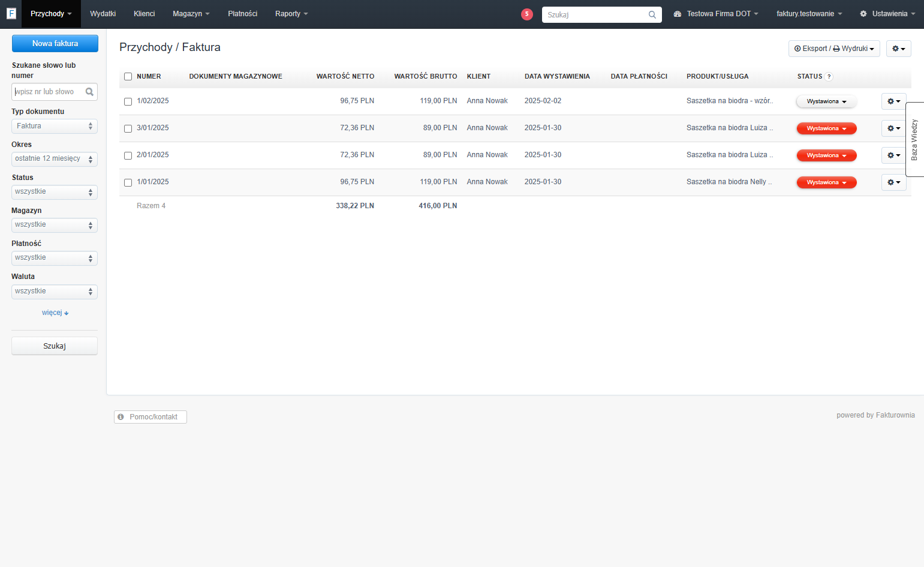Open the Ustawienia settings menu
This screenshot has height=567, width=924.
tap(887, 14)
